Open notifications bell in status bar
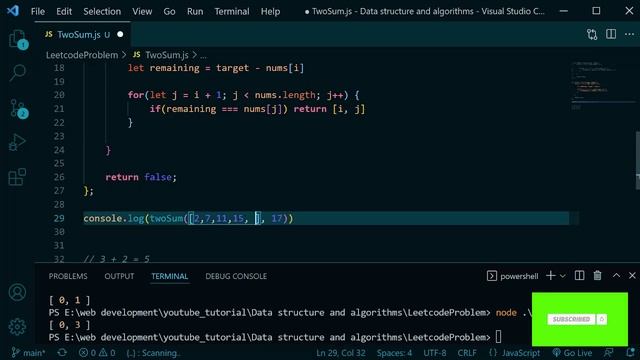The image size is (640, 360). click(631, 353)
